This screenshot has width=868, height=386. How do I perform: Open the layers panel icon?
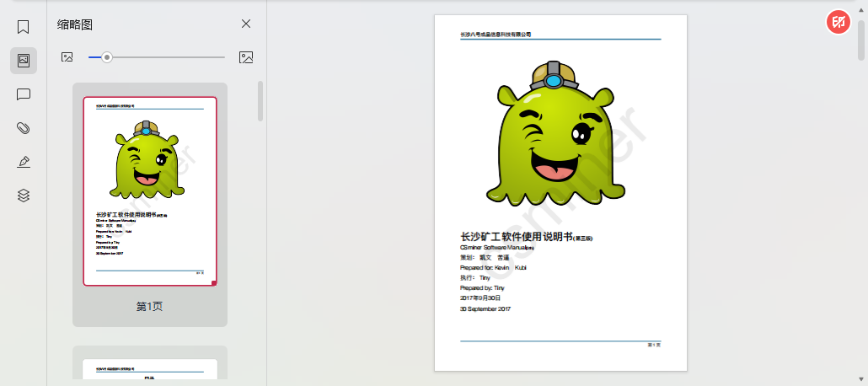(x=24, y=196)
